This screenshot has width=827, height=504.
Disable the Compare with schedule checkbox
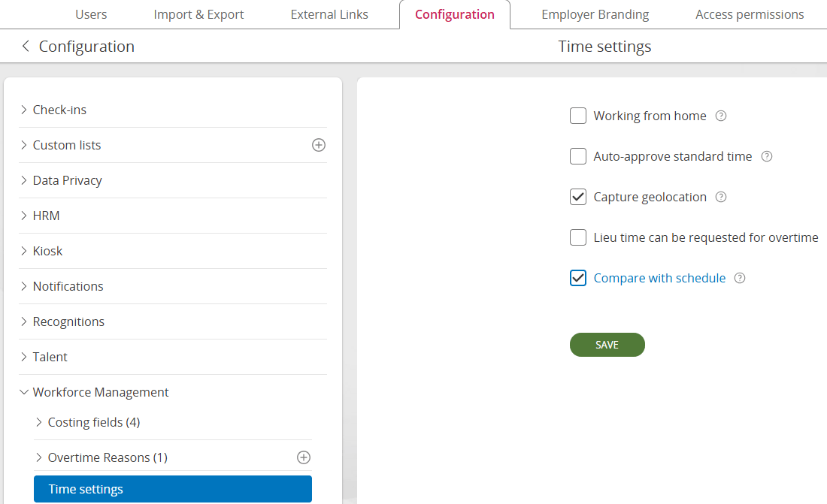578,278
